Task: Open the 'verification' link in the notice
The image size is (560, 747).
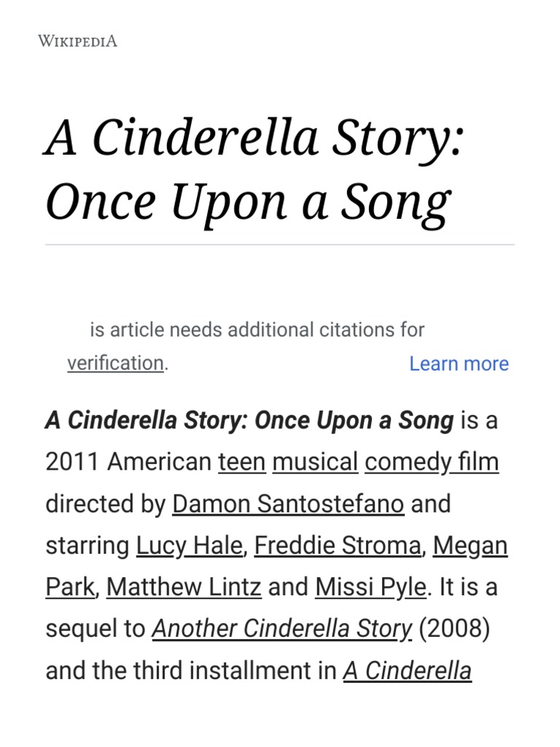Action: (115, 363)
